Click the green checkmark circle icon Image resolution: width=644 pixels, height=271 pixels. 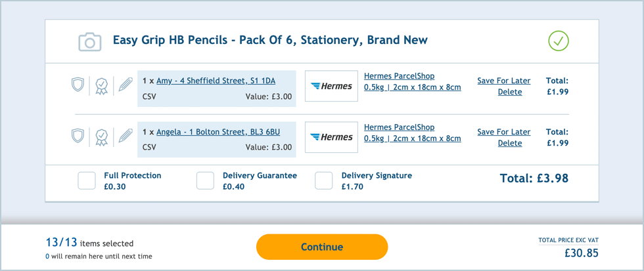[558, 41]
